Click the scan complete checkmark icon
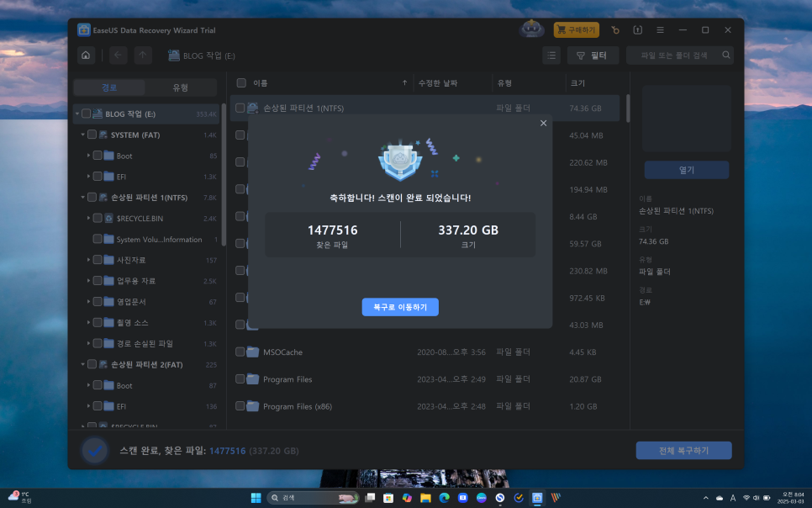The width and height of the screenshot is (812, 508). pos(95,451)
